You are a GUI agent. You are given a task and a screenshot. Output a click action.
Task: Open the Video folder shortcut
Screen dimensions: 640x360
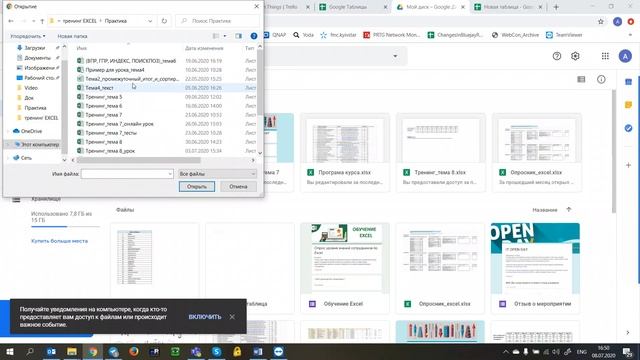point(31,88)
